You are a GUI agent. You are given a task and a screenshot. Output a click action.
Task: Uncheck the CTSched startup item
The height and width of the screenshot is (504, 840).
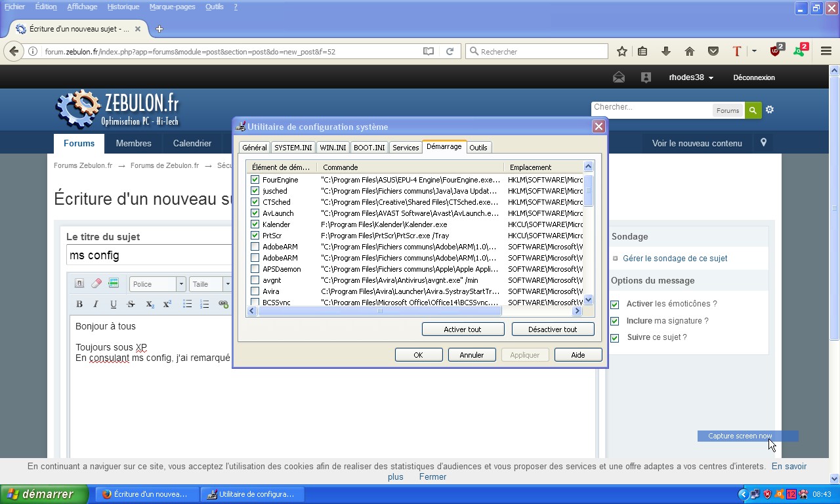coord(255,202)
